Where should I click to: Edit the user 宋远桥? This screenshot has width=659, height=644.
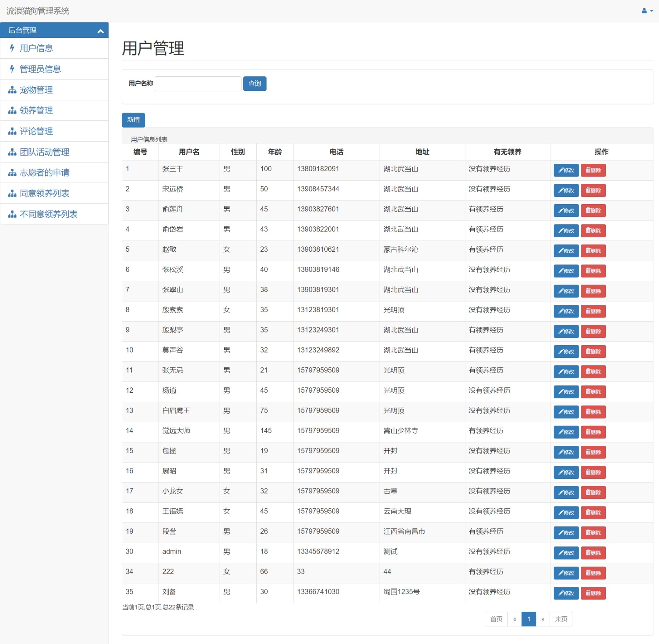coord(566,191)
